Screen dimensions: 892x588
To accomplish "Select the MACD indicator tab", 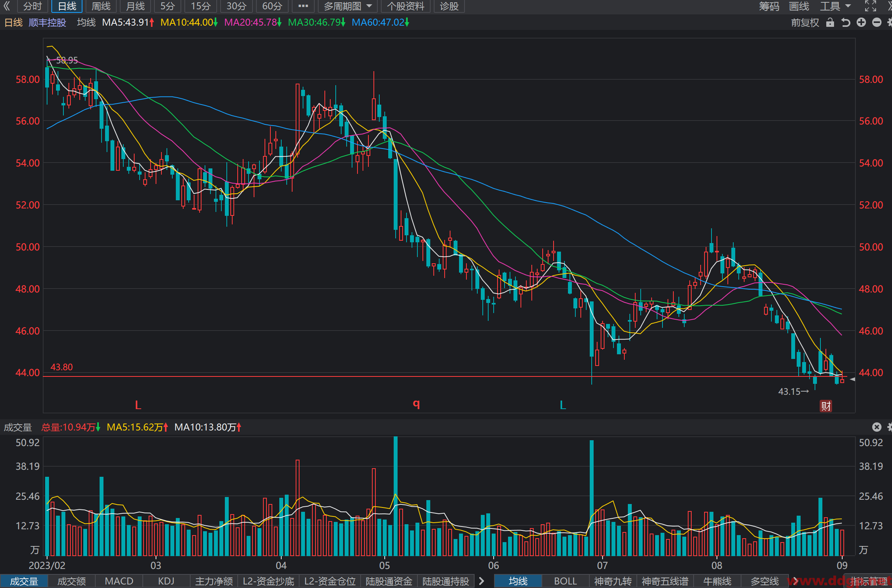I will coord(119,581).
